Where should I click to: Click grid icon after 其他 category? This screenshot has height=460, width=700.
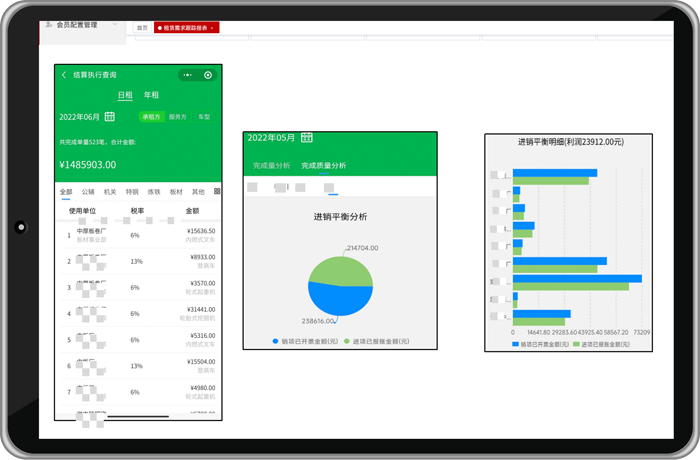(x=217, y=191)
